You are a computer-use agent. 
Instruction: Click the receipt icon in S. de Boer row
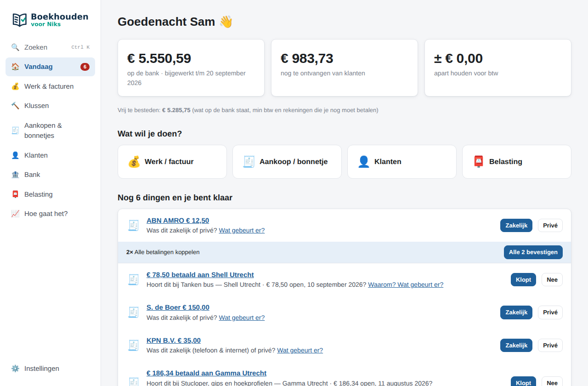click(133, 312)
